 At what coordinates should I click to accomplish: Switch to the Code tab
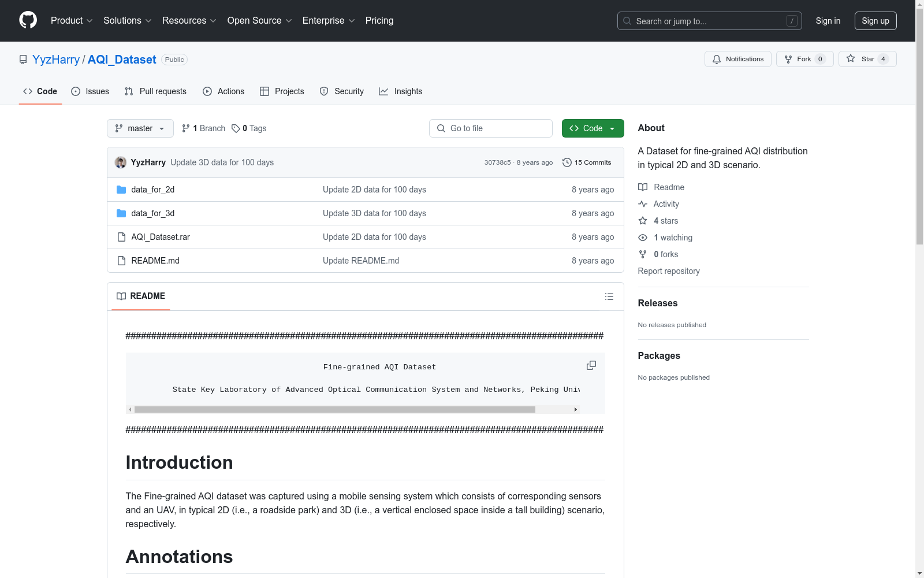click(x=40, y=91)
